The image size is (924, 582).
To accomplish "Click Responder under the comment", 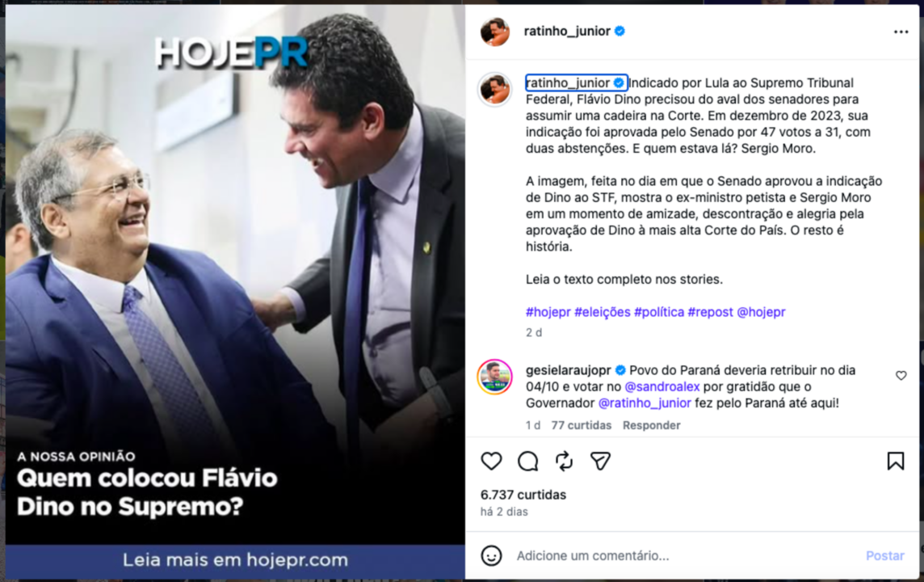I will tap(651, 425).
